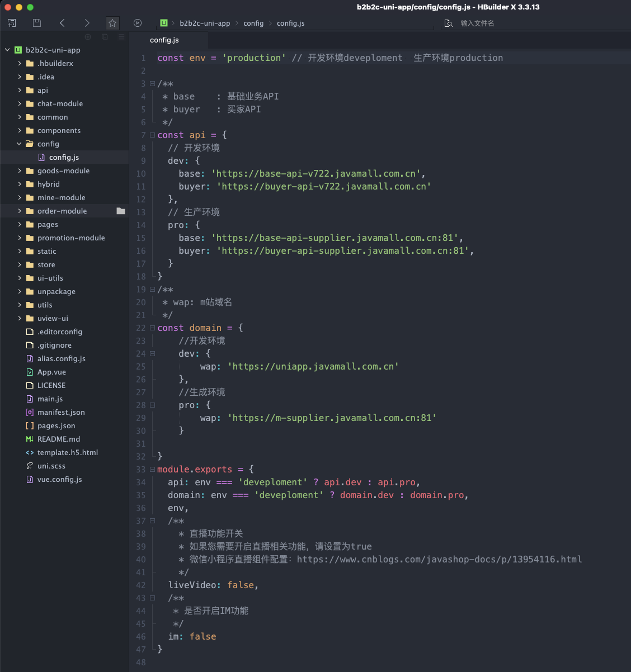Image resolution: width=631 pixels, height=672 pixels.
Task: Click config.js in the breadcrumb
Action: coord(291,23)
